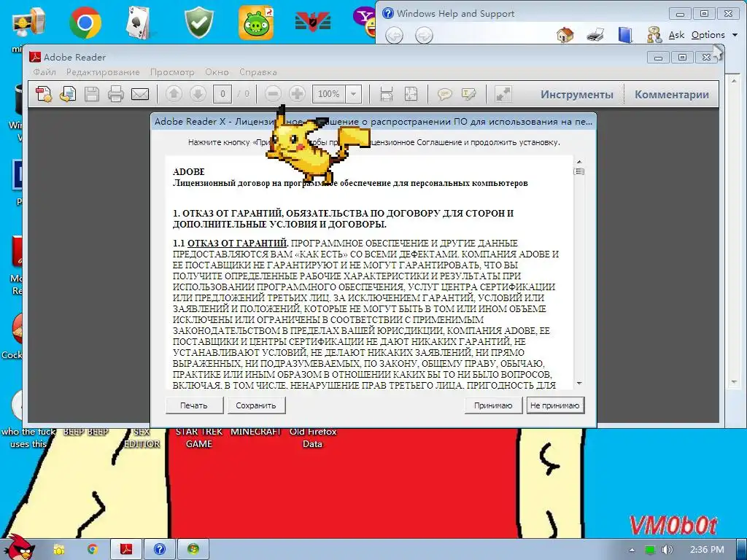Click the Angry Birds Start button
Screen dimensions: 747x560
pos(18,547)
